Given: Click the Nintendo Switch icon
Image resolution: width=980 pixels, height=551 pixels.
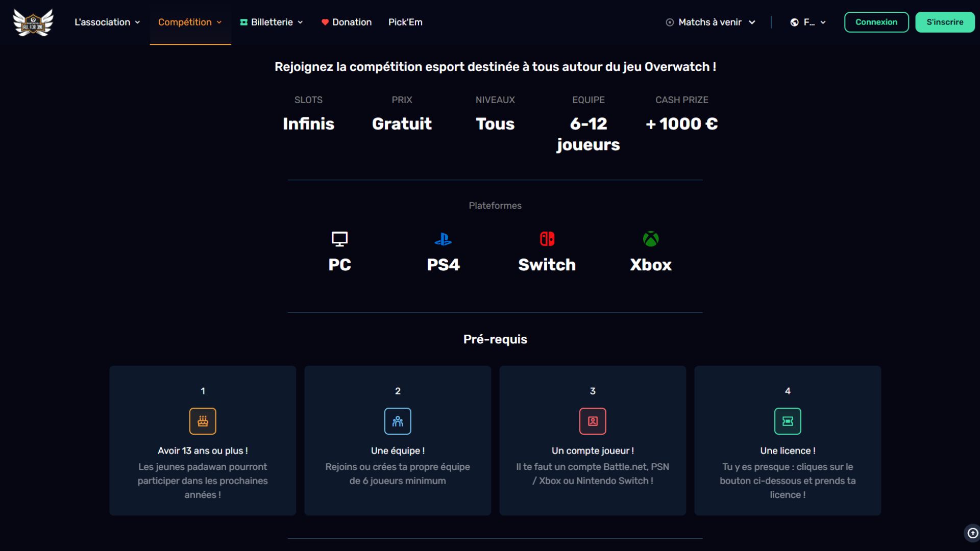Looking at the screenshot, I should click(547, 239).
